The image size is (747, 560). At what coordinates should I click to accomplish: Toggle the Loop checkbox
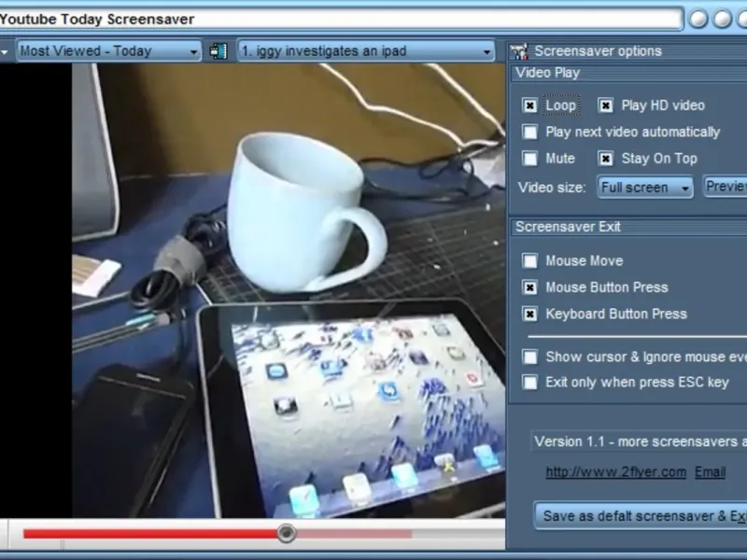(529, 105)
